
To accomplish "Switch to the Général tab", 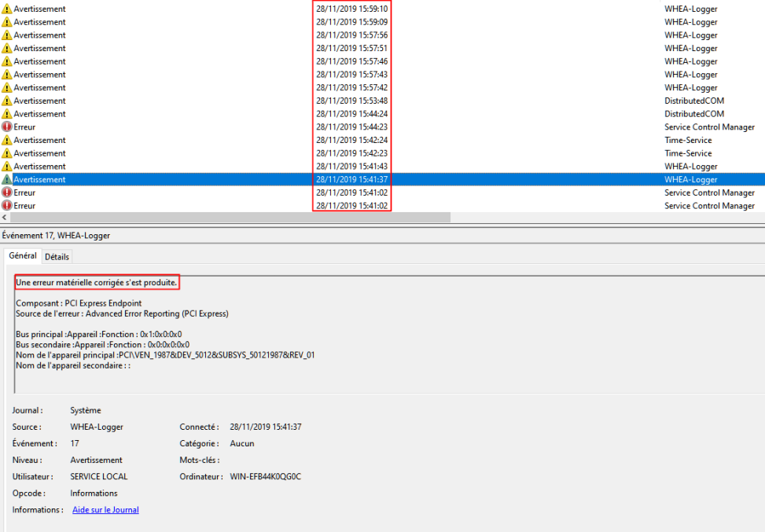I will click(23, 255).
